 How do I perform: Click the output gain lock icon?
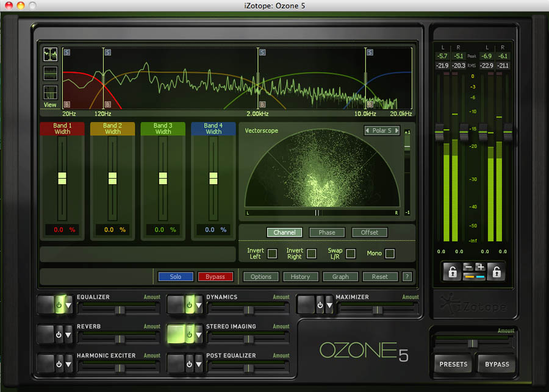[x=496, y=272]
